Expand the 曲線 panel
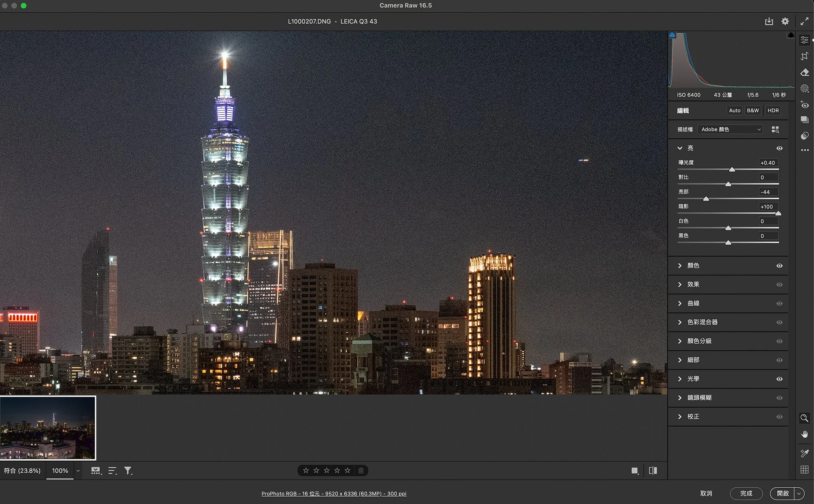 coord(693,303)
